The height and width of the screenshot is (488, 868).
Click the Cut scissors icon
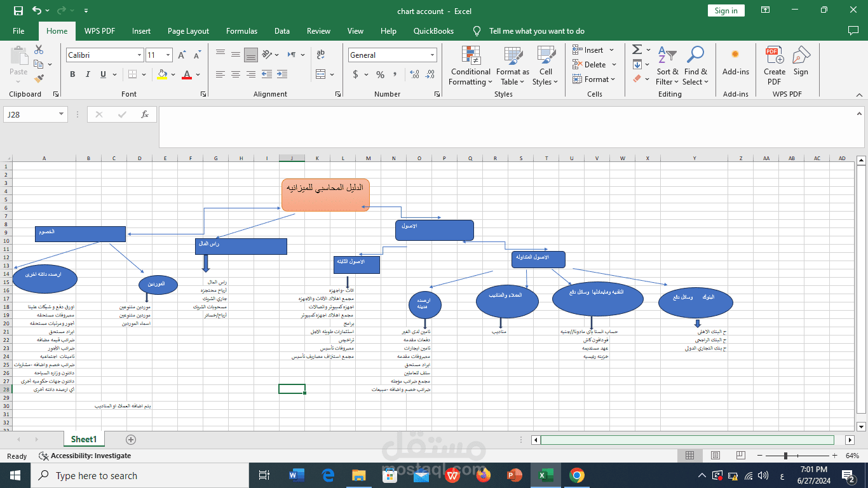39,50
